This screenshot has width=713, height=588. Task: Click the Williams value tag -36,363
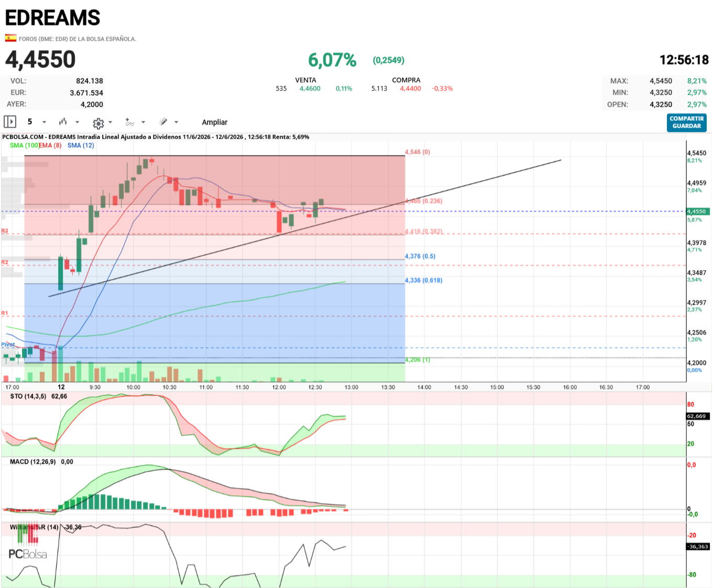698,547
